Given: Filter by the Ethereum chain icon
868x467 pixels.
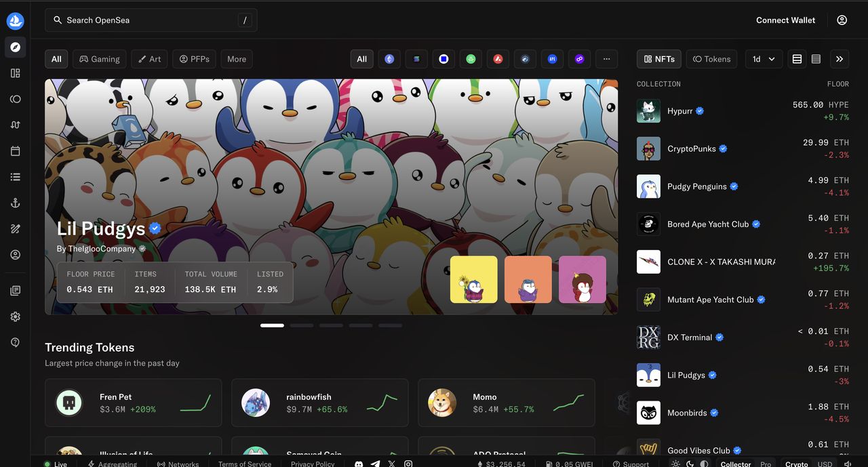Looking at the screenshot, I should pos(389,59).
